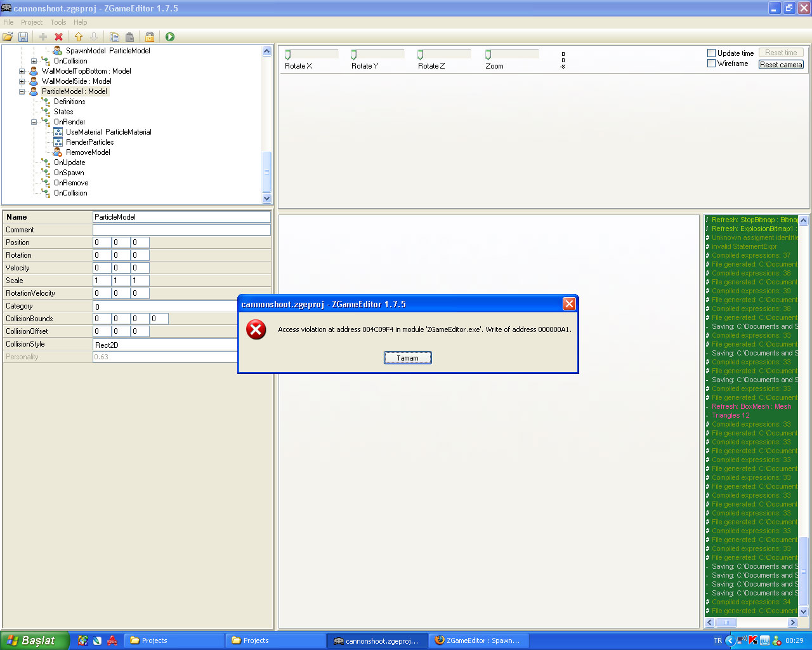Click the Kaspersky red K tray icon
812x650 pixels.
pyautogui.click(x=753, y=640)
